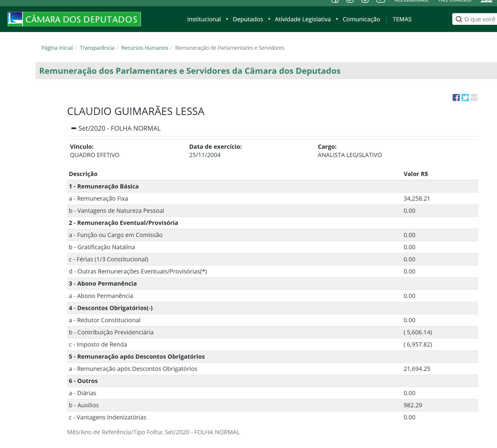Click 'a - Função ou Cargo em Comissão' row
Viewport: 497px width, 448px height.
click(273, 235)
